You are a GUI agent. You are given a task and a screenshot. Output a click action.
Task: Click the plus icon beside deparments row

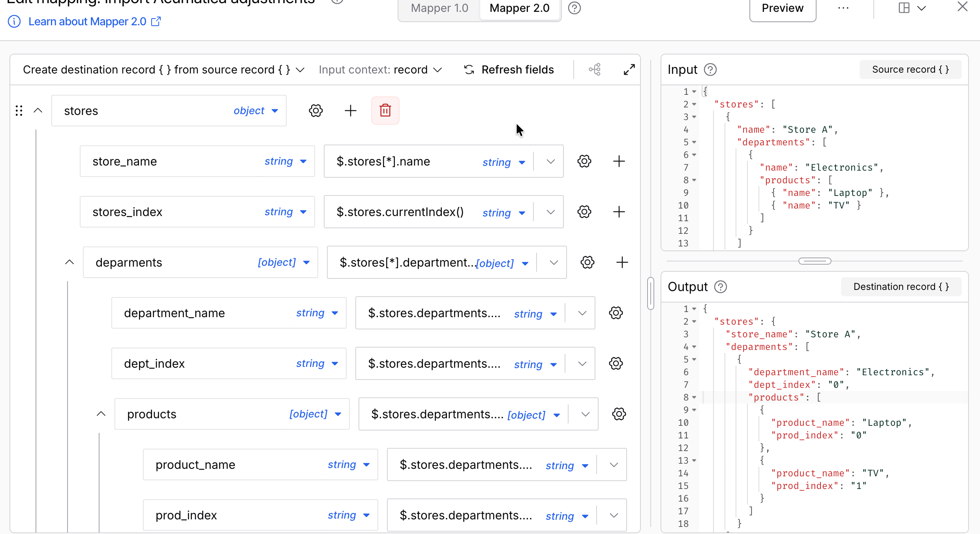622,262
